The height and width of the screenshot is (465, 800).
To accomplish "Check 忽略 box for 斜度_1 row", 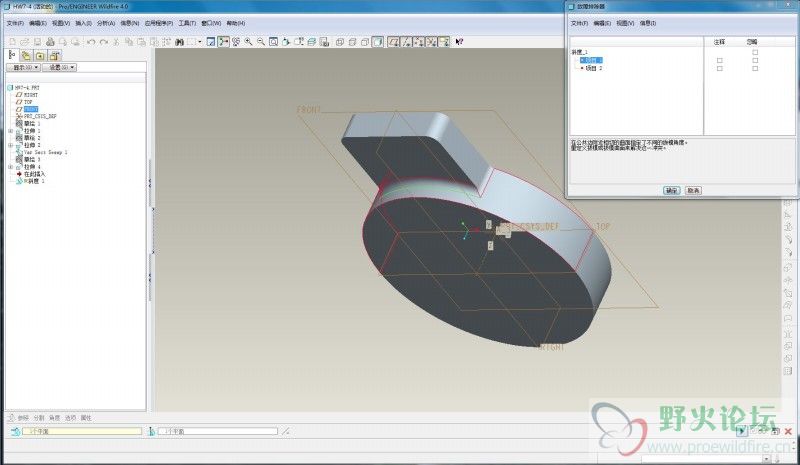I will tap(755, 53).
